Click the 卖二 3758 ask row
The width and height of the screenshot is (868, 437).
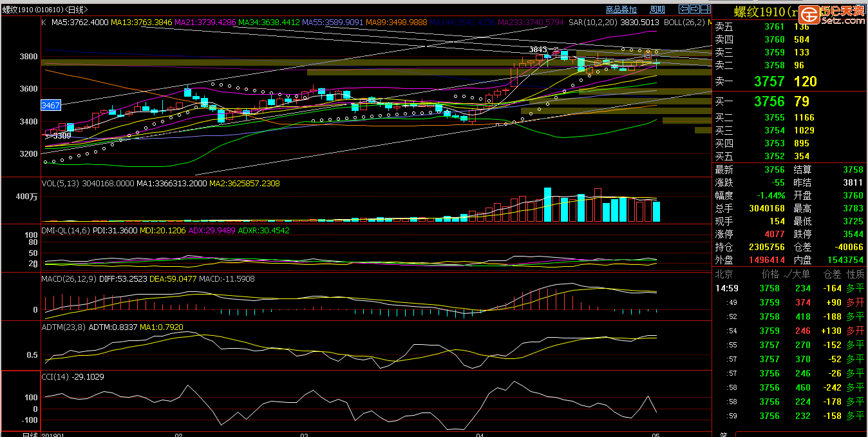click(x=790, y=65)
